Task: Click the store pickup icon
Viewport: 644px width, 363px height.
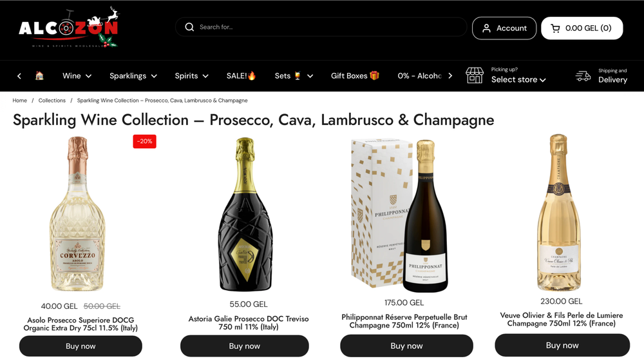Action: coord(475,75)
